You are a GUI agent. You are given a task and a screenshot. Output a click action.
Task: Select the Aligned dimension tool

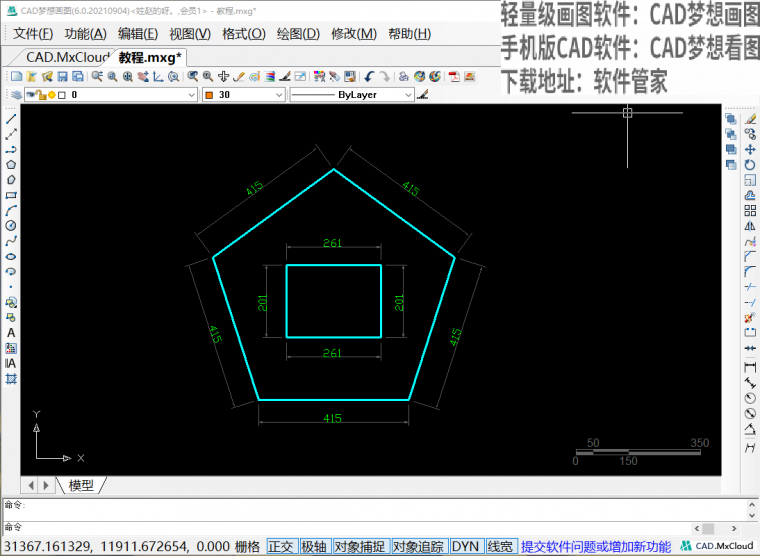(750, 382)
